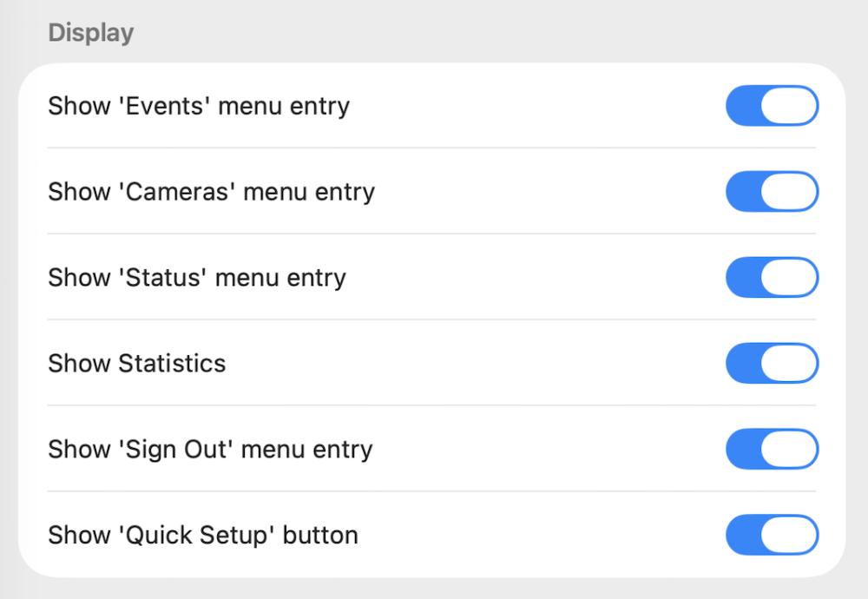Click the white knob on the Statistics toggle

click(789, 363)
